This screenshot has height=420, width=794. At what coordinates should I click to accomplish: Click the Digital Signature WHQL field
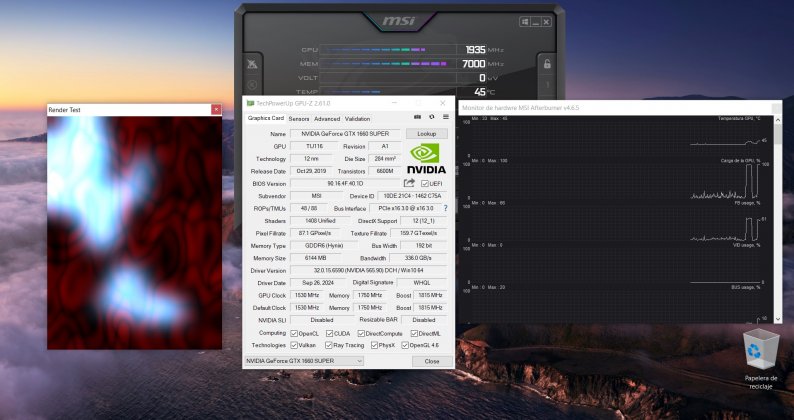click(422, 283)
